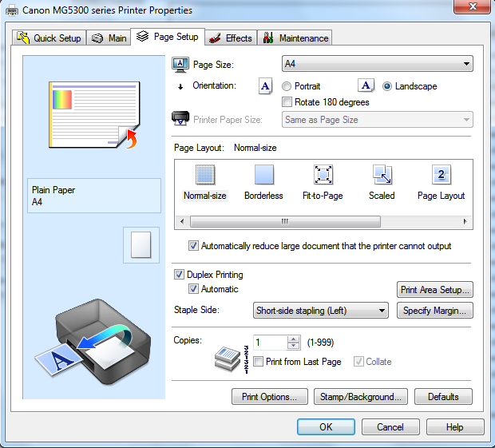The height and width of the screenshot is (448, 495).
Task: Enable Rotate 180 degrees checkbox
Action: coord(287,102)
